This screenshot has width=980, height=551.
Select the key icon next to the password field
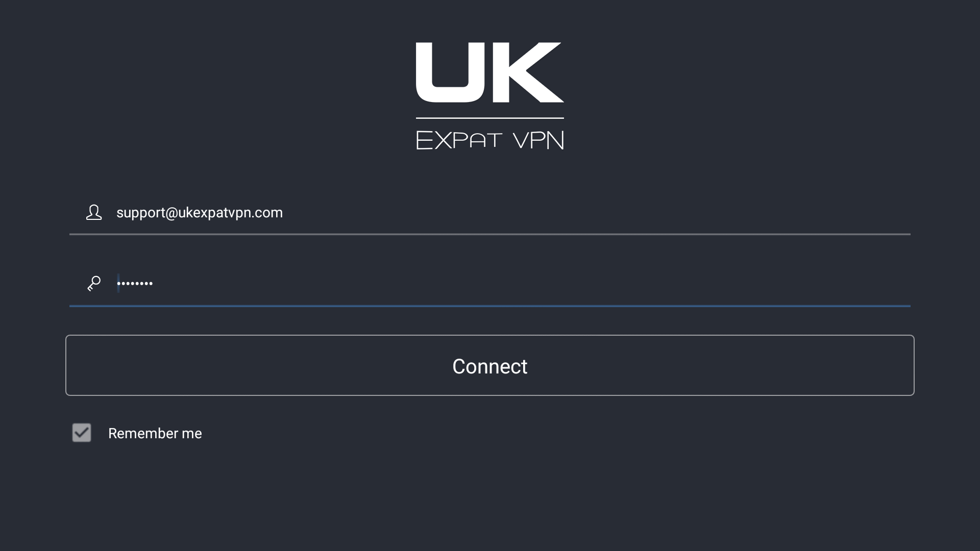tap(94, 283)
